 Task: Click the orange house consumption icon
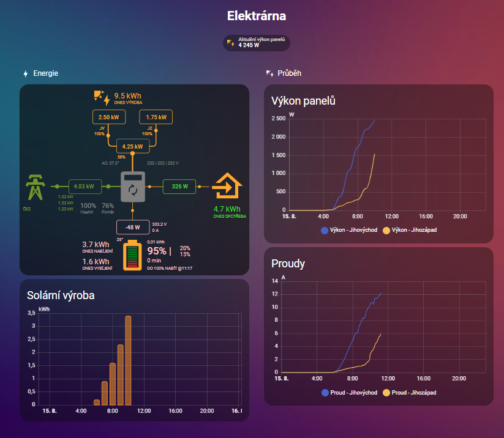pyautogui.click(x=227, y=187)
